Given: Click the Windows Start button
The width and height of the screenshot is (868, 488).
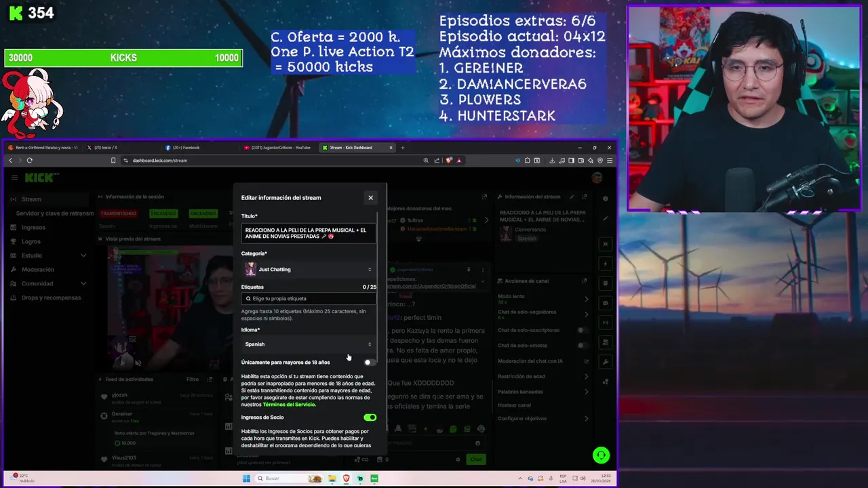Looking at the screenshot, I should tap(246, 479).
